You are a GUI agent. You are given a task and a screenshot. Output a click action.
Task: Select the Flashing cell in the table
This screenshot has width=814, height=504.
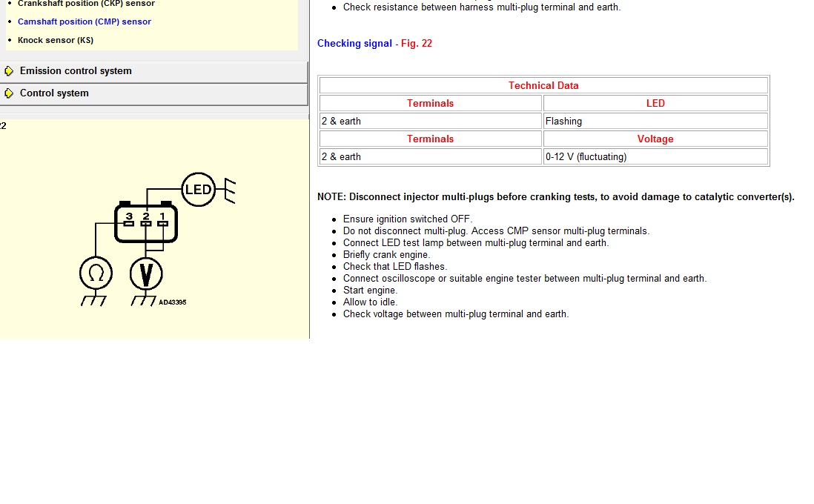tap(563, 121)
